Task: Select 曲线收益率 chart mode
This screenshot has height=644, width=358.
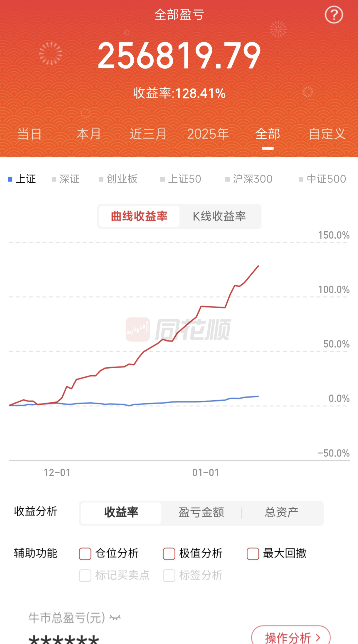Action: (x=139, y=216)
